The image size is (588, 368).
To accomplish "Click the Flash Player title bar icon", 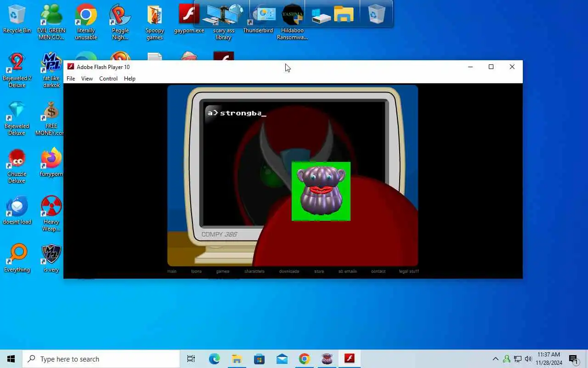I will coord(71,67).
